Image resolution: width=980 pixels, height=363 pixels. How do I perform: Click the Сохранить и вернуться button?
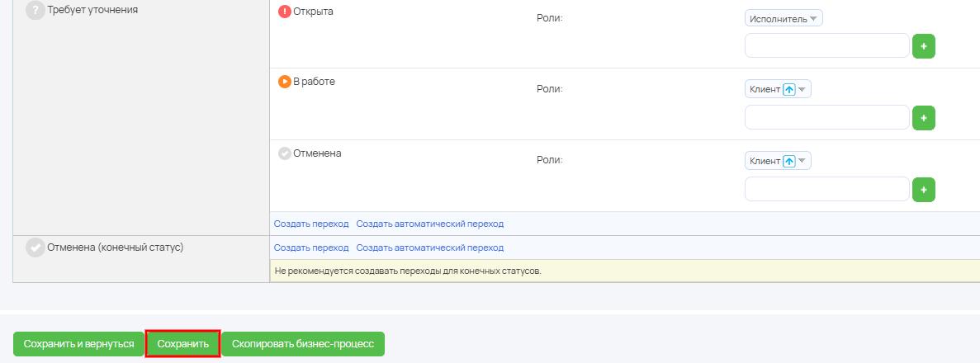coord(78,344)
